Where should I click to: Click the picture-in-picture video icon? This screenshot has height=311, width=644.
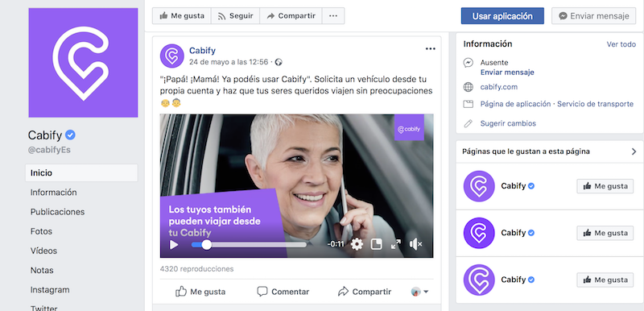[376, 244]
